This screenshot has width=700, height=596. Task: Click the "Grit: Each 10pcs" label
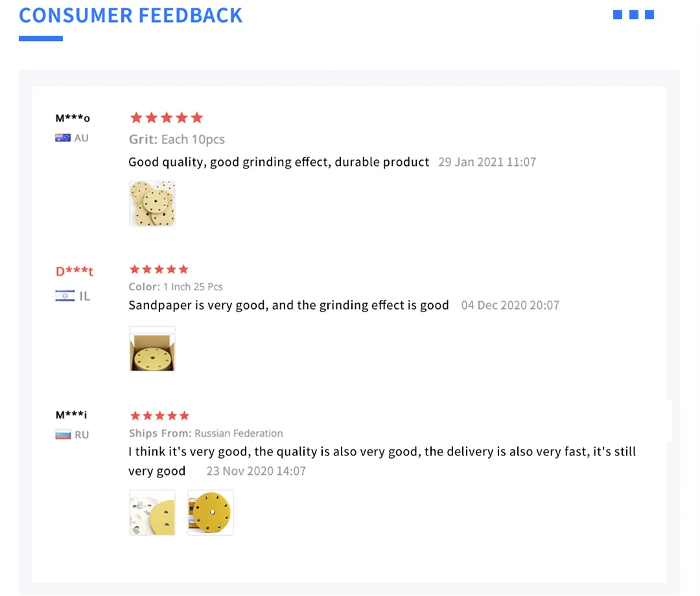(x=177, y=139)
